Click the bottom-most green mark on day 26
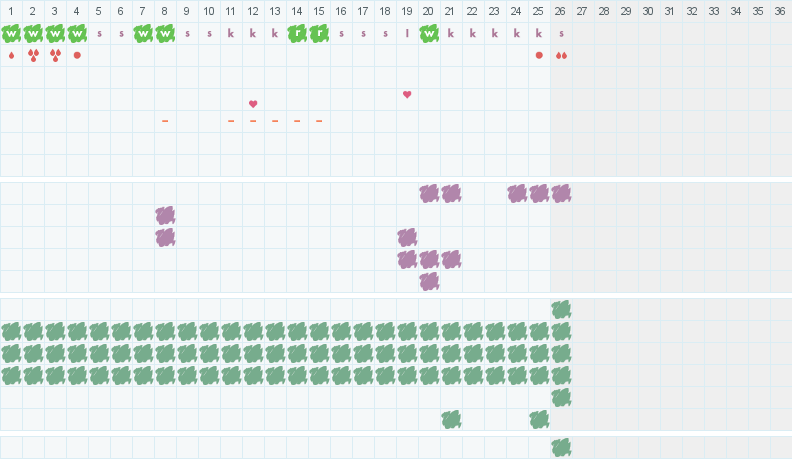Image resolution: width=792 pixels, height=459 pixels. 561,447
